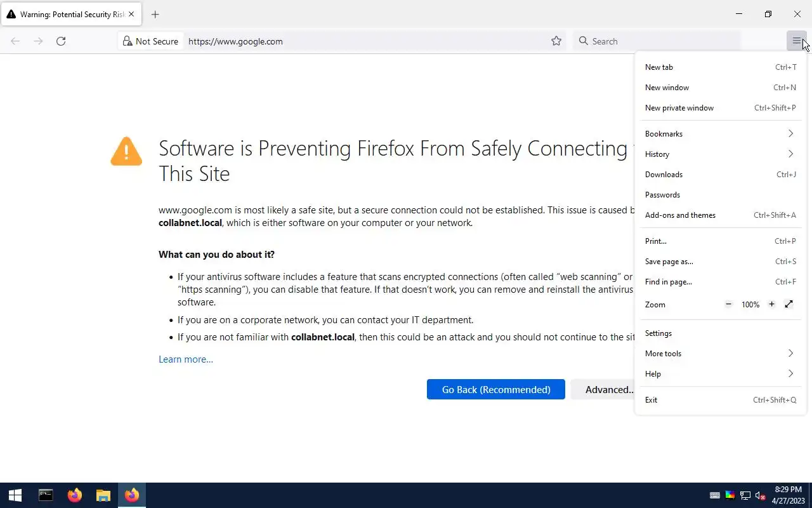Click the search magnifier icon
This screenshot has width=812, height=508.
coord(584,41)
